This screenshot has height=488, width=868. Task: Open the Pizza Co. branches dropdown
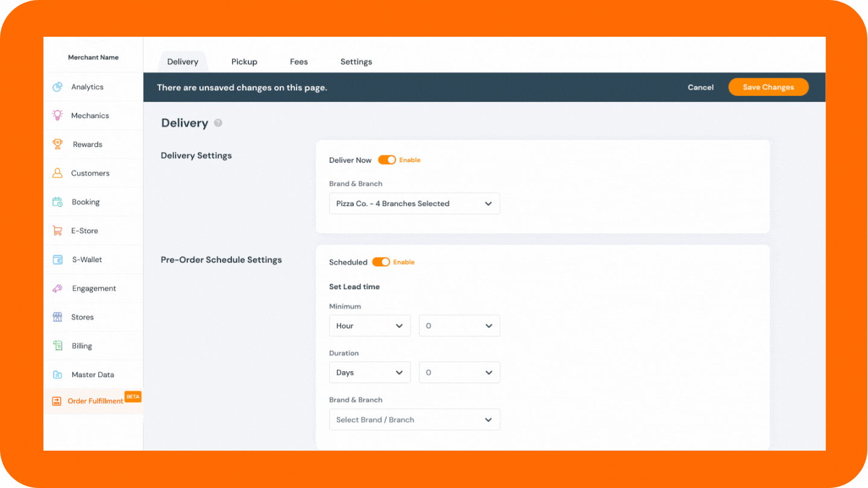pos(415,204)
